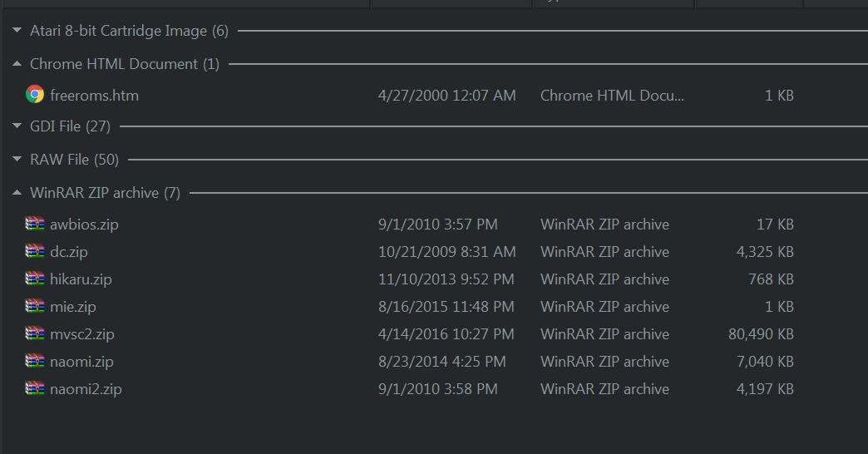The width and height of the screenshot is (868, 454).
Task: Click the Chrome icon beside freeroms.htm
Action: pos(35,95)
